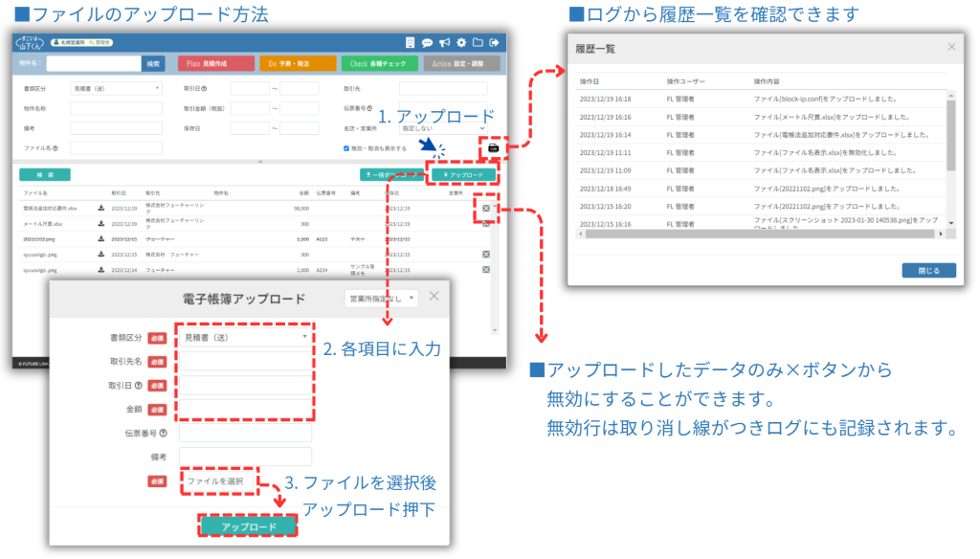The height and width of the screenshot is (559, 980).
Task: Open the Action 設定・調整 menu
Action: click(462, 64)
